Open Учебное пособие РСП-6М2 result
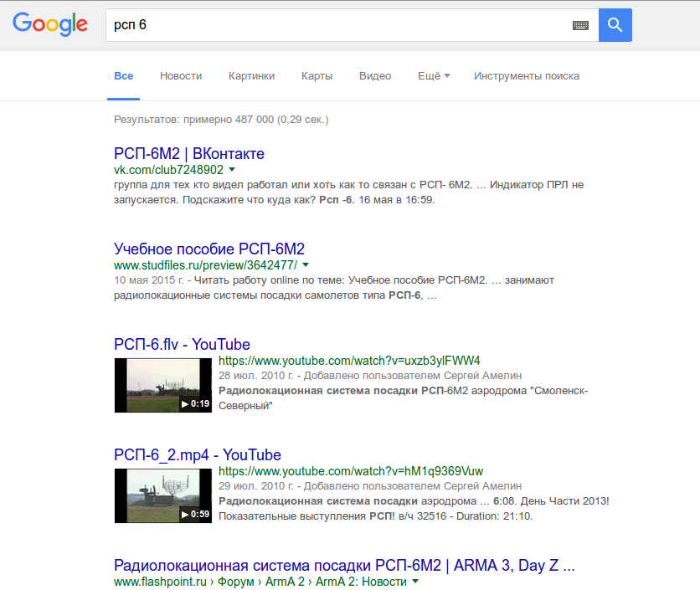 coord(209,249)
